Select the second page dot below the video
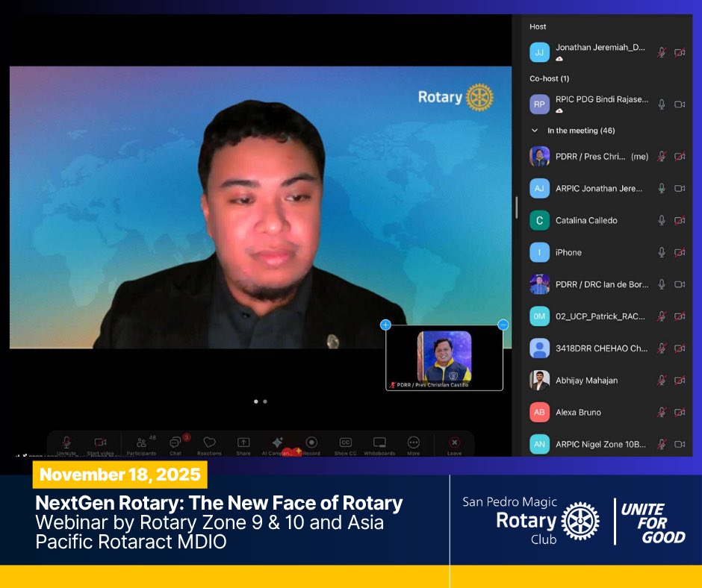702x588 pixels. click(265, 401)
